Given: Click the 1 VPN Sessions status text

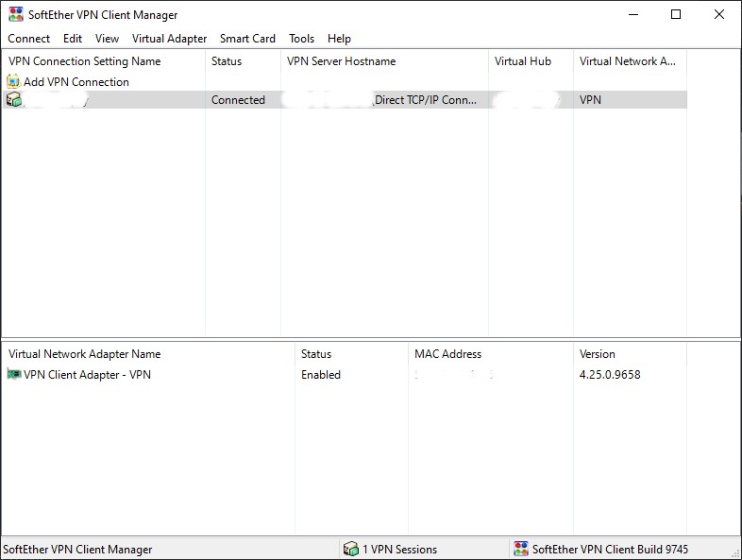Looking at the screenshot, I should pyautogui.click(x=400, y=549).
